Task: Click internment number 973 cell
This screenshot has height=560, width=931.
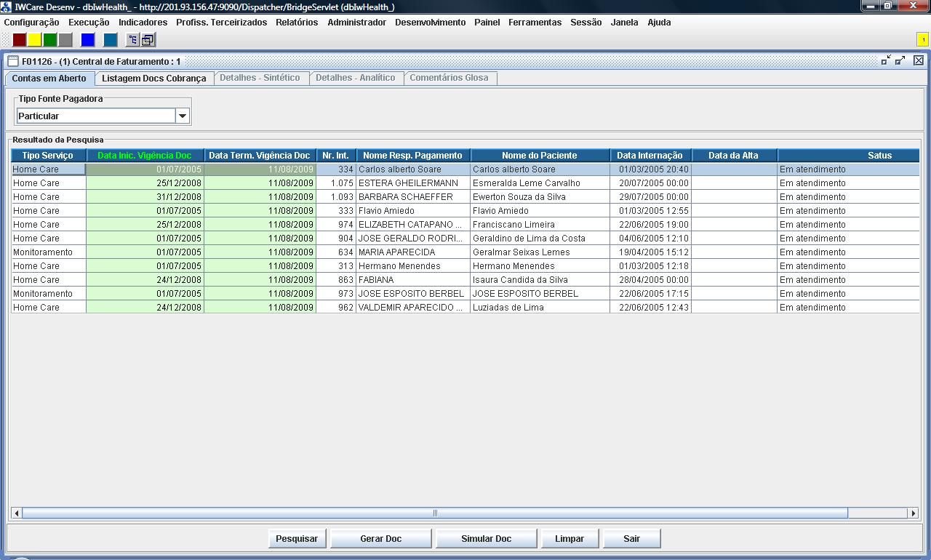Action: pyautogui.click(x=336, y=294)
